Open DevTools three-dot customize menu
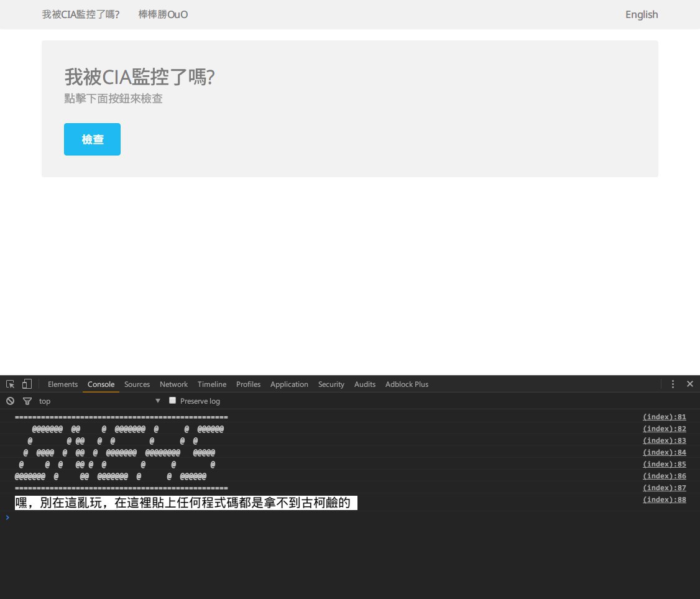This screenshot has width=700, height=599. 673,384
